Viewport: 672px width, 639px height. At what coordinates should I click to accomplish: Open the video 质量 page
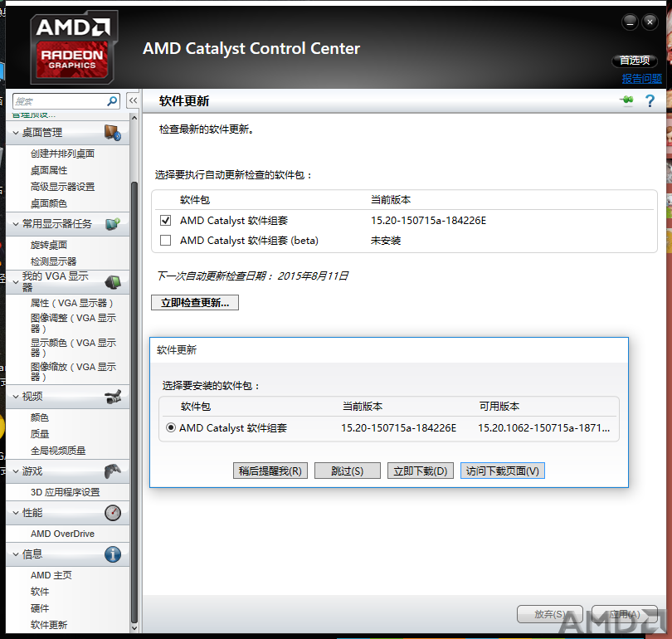40,434
